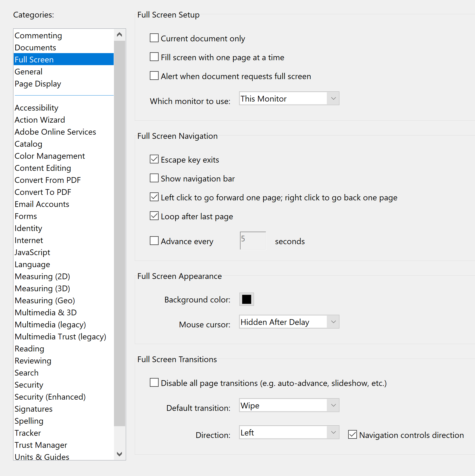Viewport: 475px width, 476px height.
Task: Select Color Management category
Action: coord(64,156)
